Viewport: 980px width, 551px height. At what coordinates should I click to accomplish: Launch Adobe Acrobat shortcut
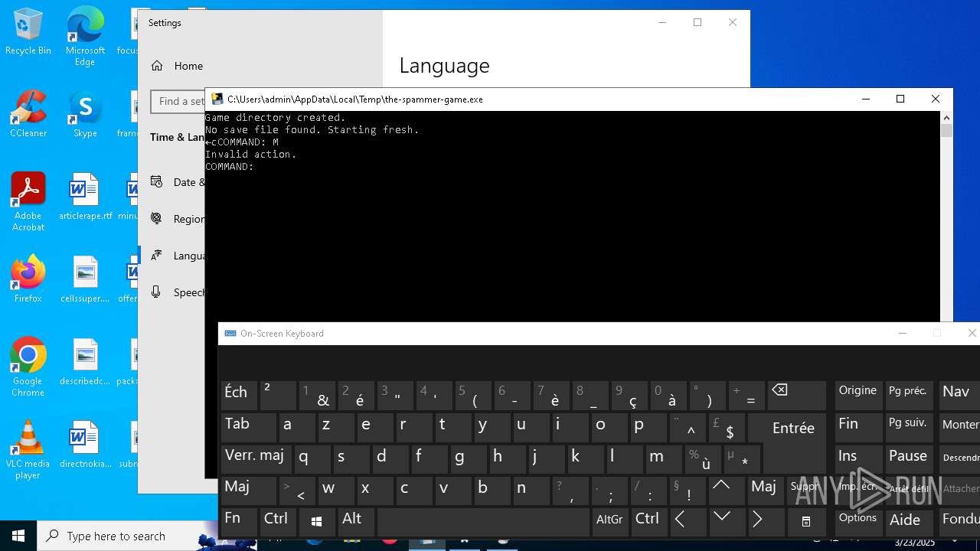pyautogui.click(x=28, y=202)
